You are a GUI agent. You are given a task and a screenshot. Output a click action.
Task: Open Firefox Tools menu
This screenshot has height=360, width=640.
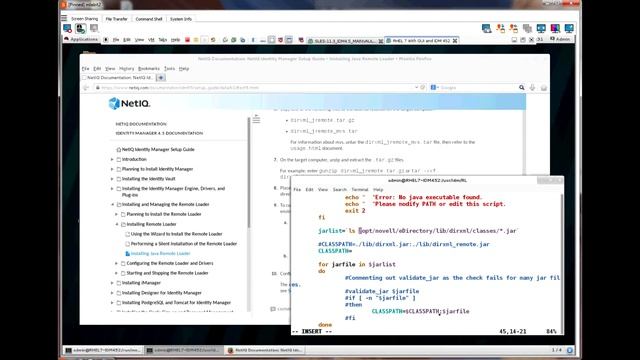click(x=169, y=69)
